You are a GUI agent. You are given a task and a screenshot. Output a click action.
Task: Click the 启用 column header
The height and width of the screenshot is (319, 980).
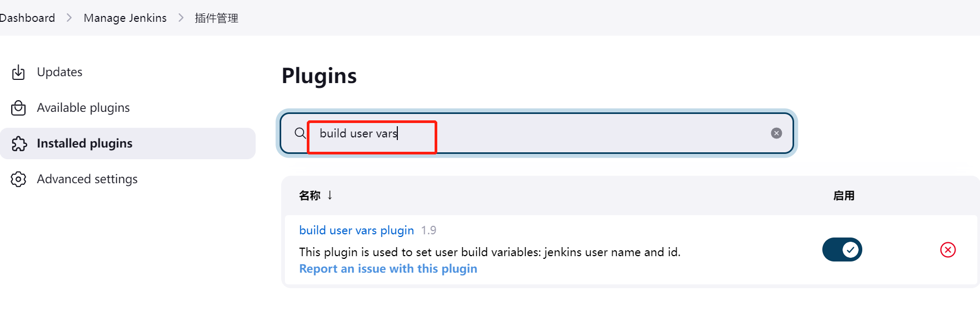[844, 195]
